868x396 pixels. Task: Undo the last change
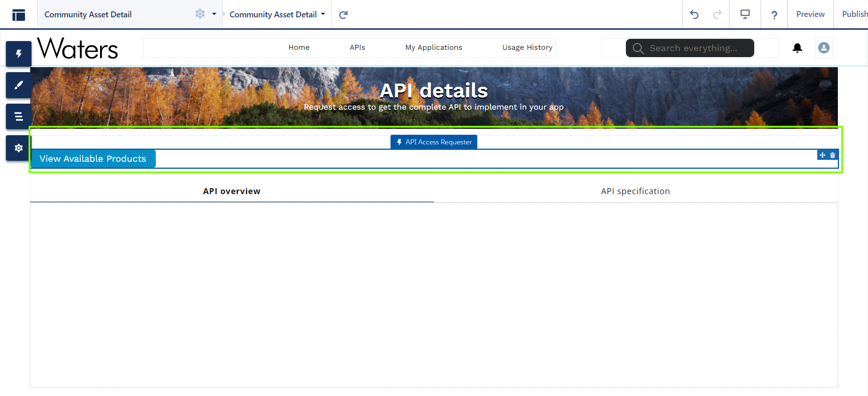694,15
